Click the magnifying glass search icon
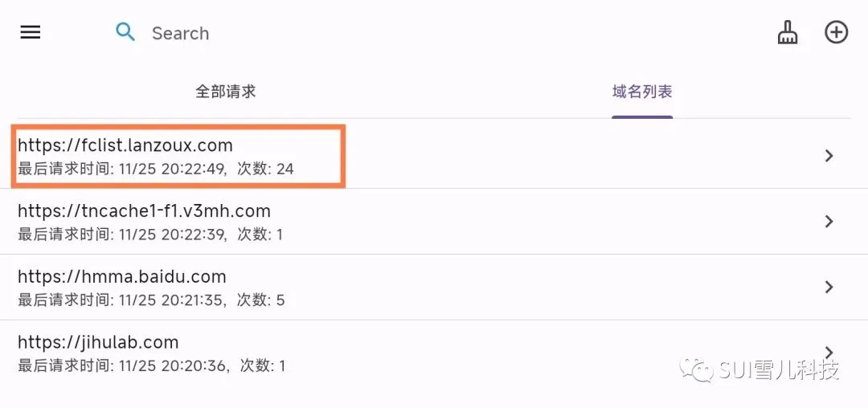This screenshot has width=868, height=408. coord(125,32)
